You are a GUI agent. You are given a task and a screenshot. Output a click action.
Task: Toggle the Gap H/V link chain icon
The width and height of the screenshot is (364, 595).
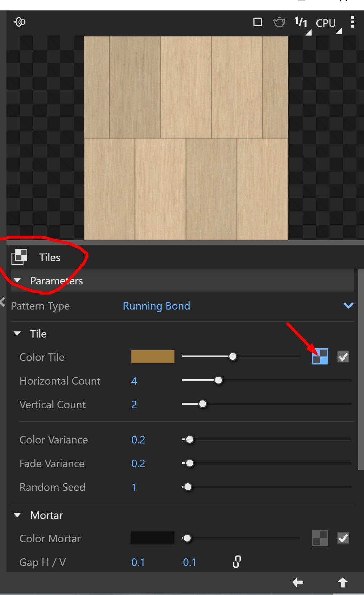(x=237, y=562)
